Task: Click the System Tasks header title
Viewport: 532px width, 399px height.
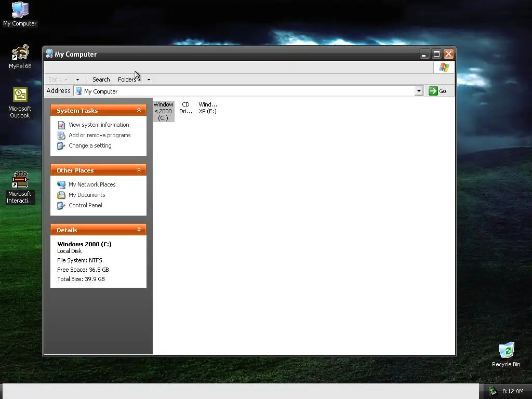Action: [77, 111]
